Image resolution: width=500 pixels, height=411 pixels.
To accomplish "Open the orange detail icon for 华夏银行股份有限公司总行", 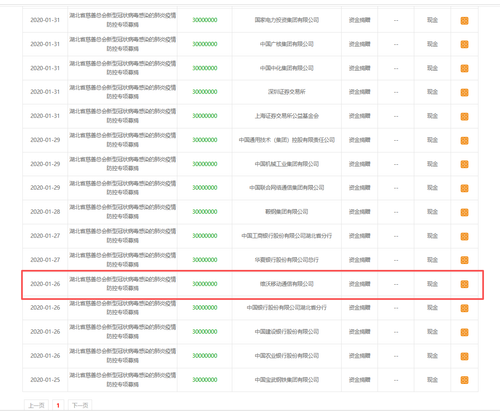I will [x=464, y=260].
